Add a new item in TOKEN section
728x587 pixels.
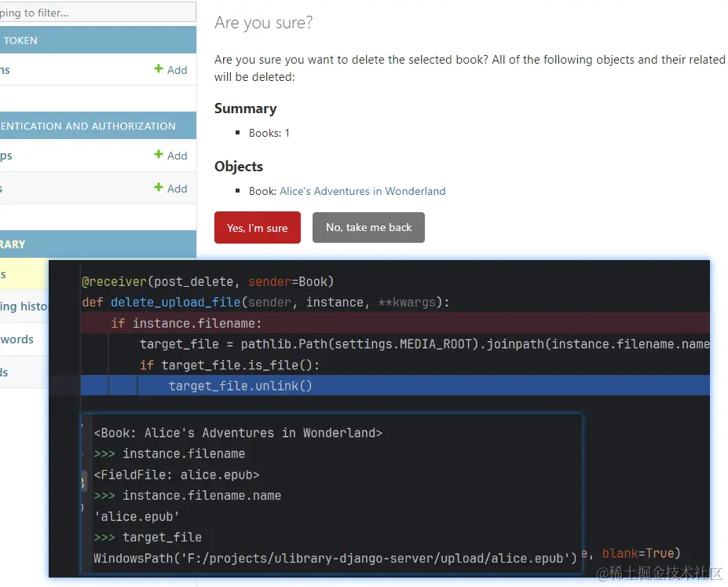coord(171,70)
